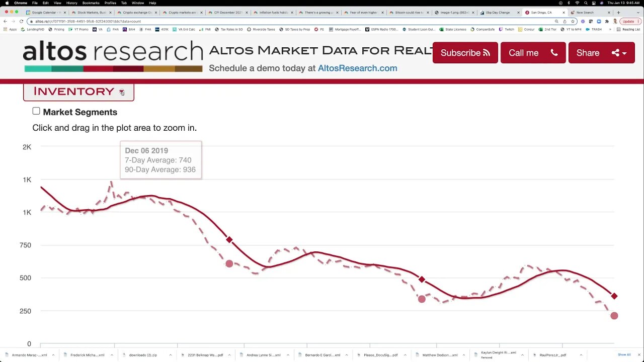
Task: Click the latest 7-day average data point
Action: (614, 316)
